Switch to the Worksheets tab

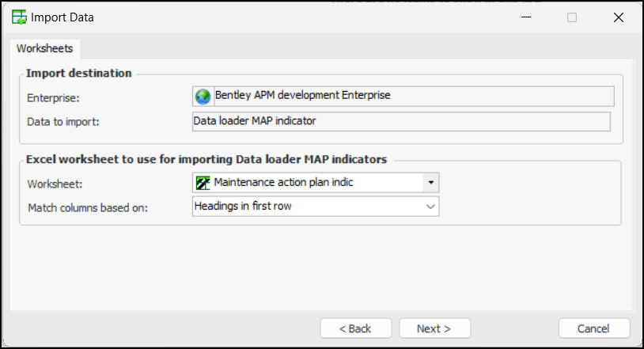44,48
